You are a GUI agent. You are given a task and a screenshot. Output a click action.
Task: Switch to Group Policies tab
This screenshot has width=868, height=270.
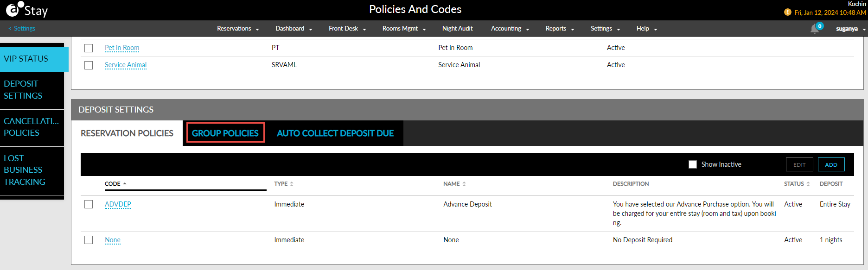225,133
